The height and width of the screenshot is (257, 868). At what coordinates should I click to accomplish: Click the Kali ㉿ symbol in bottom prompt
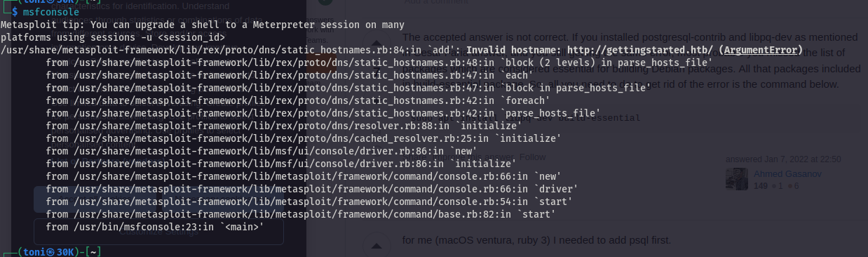(x=50, y=251)
